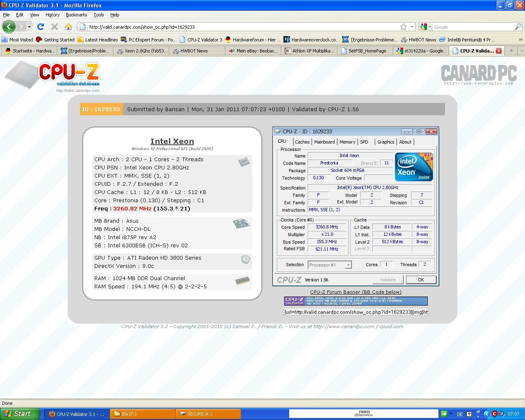Bookmark this page with the star icon

pos(404,27)
